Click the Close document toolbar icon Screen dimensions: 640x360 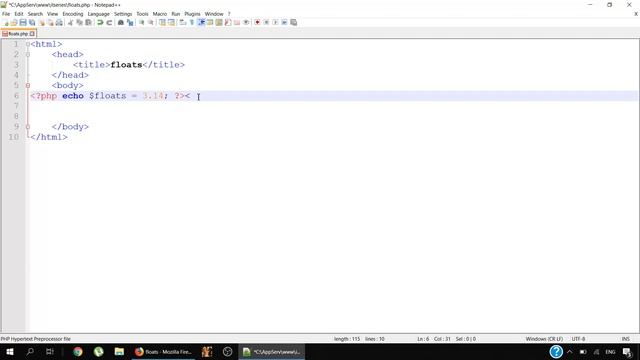click(41, 22)
